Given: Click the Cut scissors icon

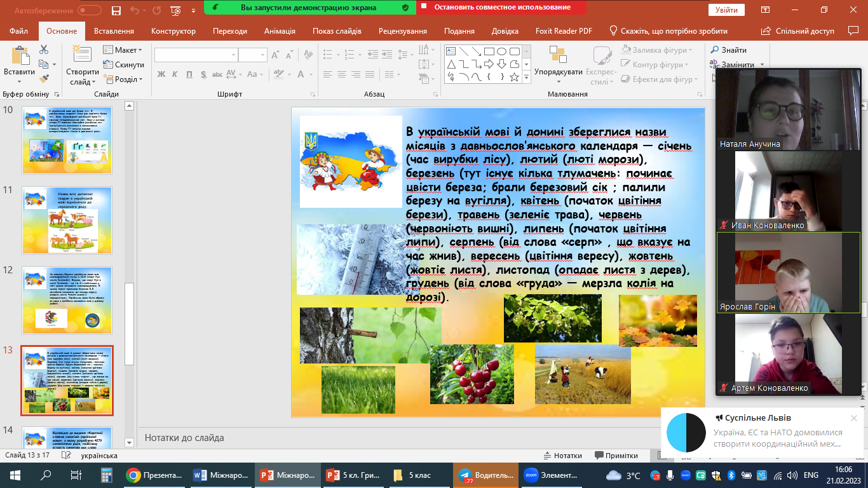Looking at the screenshot, I should pyautogui.click(x=44, y=50).
